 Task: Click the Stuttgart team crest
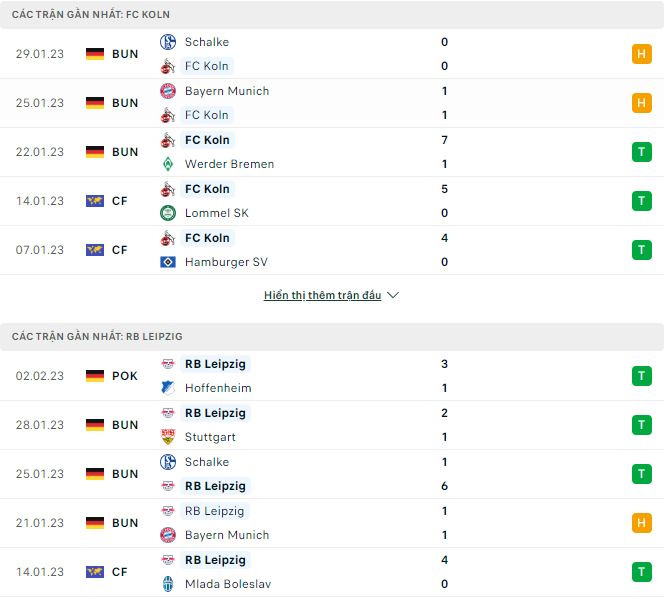click(x=168, y=437)
